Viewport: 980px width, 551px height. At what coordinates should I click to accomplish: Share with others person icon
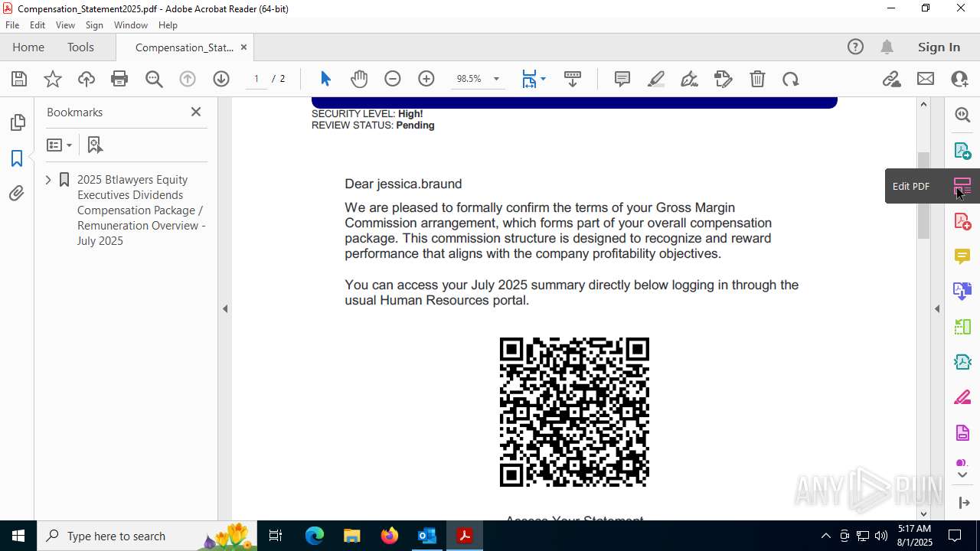point(959,79)
